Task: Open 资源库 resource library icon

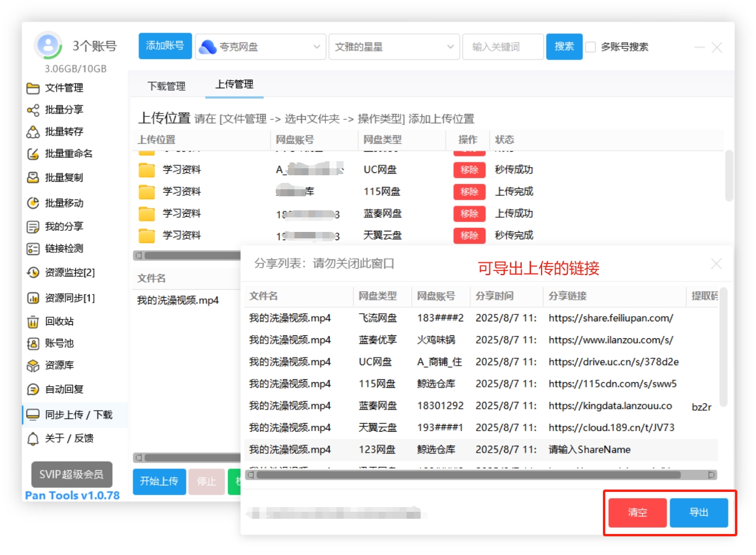Action: point(33,366)
